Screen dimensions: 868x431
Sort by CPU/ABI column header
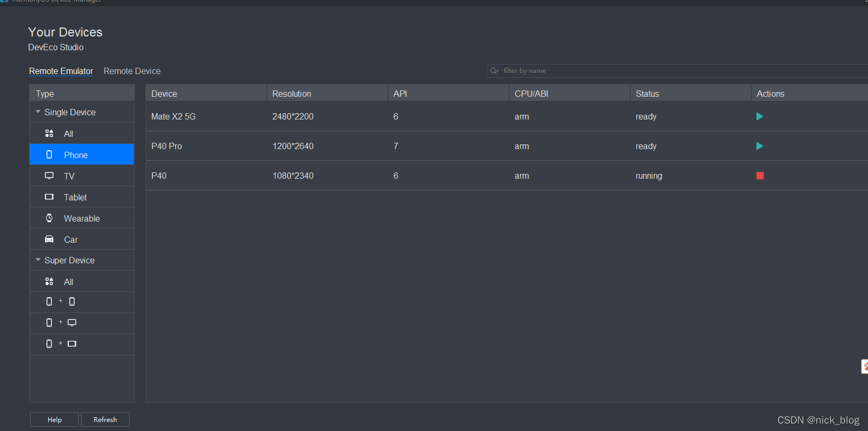click(x=570, y=94)
